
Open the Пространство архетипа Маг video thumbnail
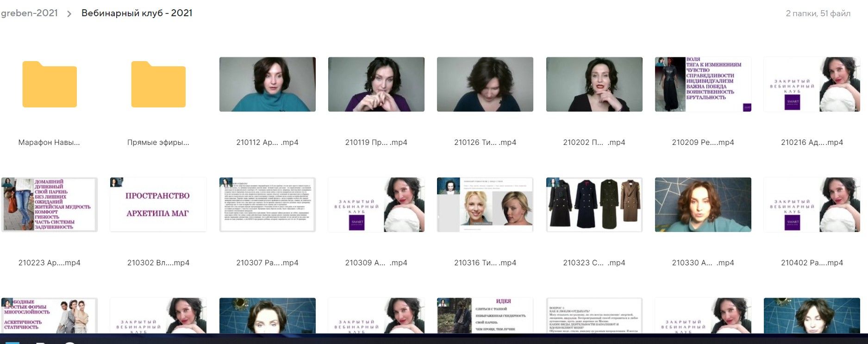pyautogui.click(x=158, y=205)
